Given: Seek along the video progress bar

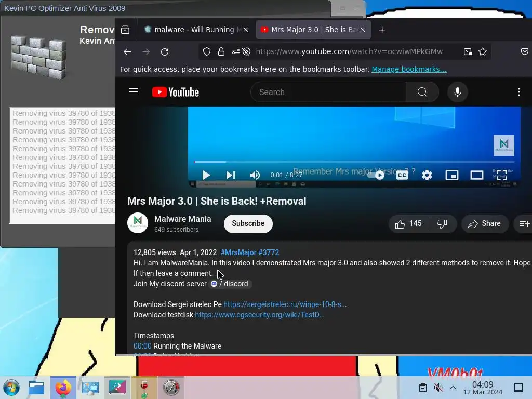Looking at the screenshot, I should click(354, 162).
